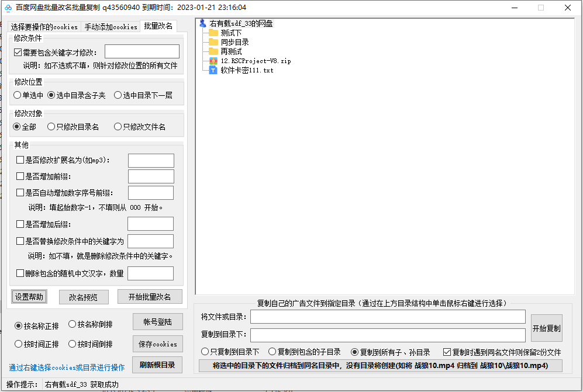The image size is (583, 392).
Task: Open the 批量改名 tab
Action: click(x=158, y=26)
